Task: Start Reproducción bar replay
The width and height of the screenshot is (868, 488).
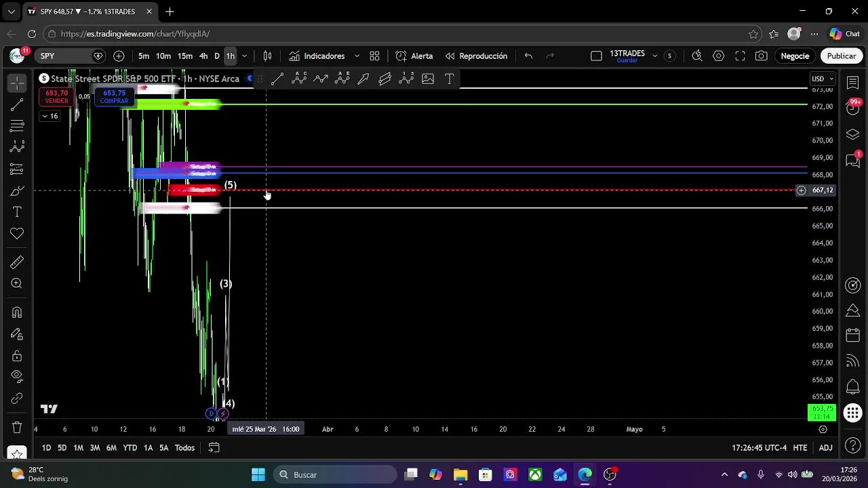Action: [x=476, y=56]
